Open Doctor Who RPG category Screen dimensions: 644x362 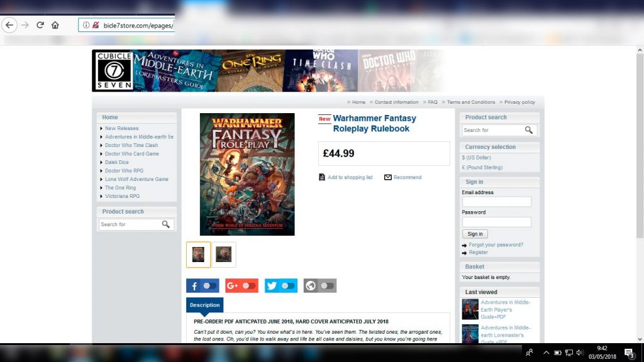[124, 171]
